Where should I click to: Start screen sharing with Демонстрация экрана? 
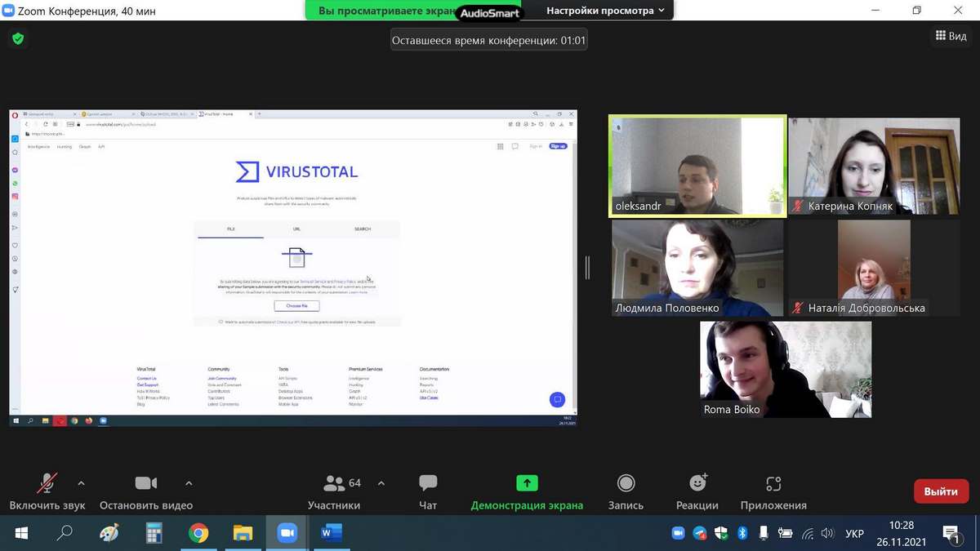pyautogui.click(x=527, y=483)
